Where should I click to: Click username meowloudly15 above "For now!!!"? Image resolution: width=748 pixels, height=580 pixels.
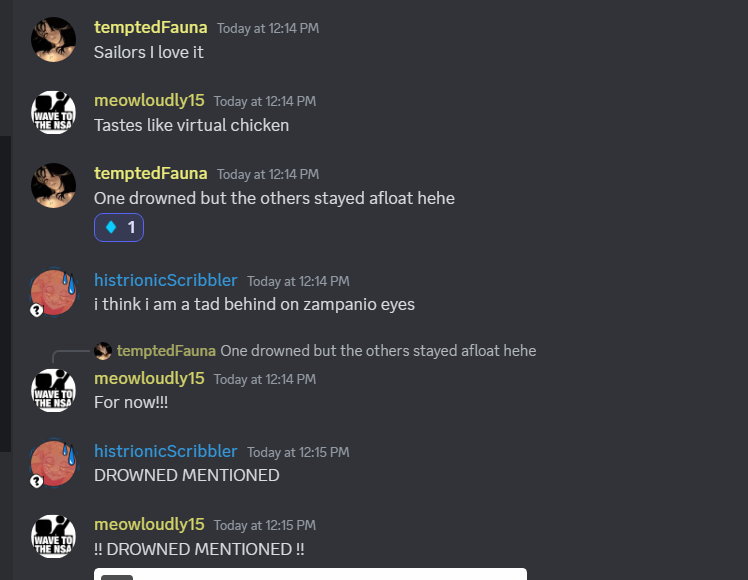[x=149, y=379]
